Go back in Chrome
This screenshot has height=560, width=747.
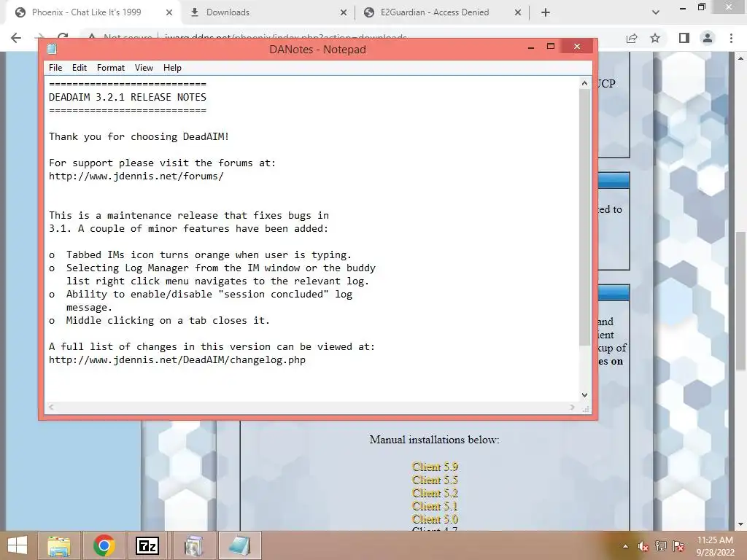pos(16,38)
